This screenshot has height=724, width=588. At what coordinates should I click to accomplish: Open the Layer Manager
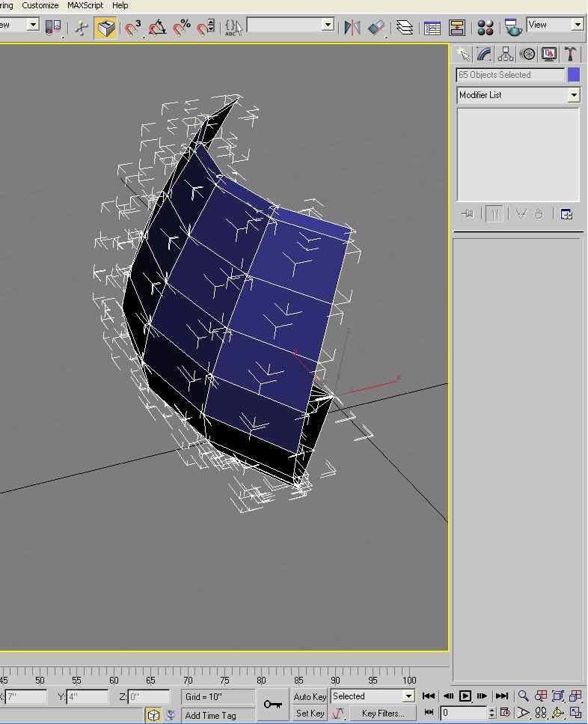[x=405, y=28]
